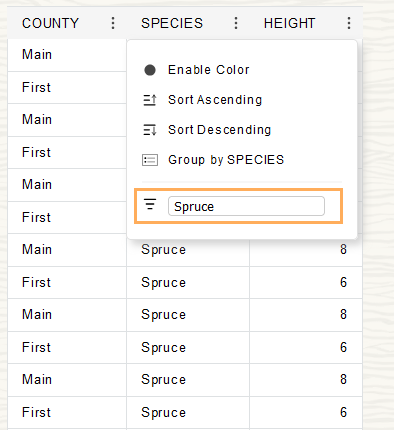This screenshot has height=430, width=394.
Task: Click the Enable Color circle icon
Action: tap(150, 70)
